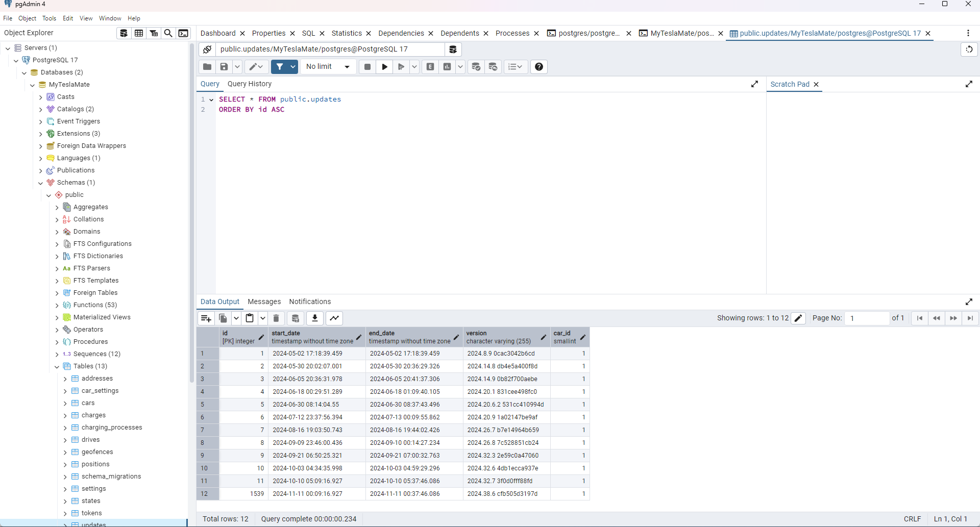Image resolution: width=980 pixels, height=527 pixels.
Task: Download results as CSV file
Action: coord(315,318)
